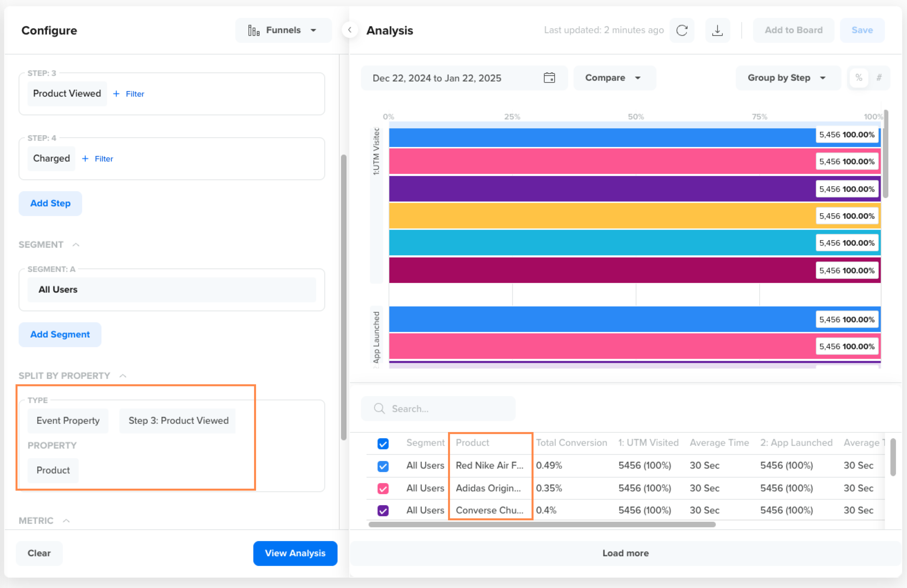Image resolution: width=907 pixels, height=588 pixels.
Task: Click the date range field
Action: [x=464, y=78]
